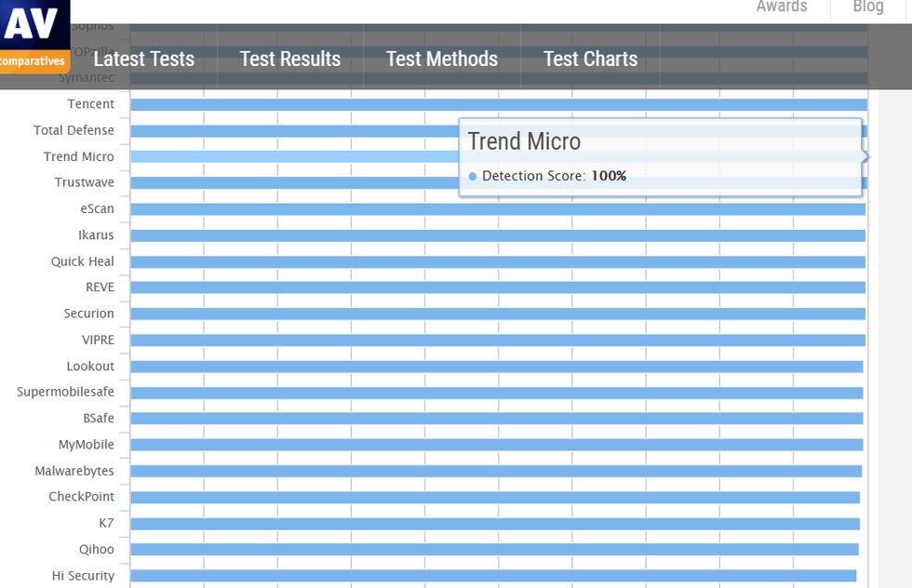Click the Securion detection bar
Image resolution: width=912 pixels, height=588 pixels.
[x=498, y=314]
